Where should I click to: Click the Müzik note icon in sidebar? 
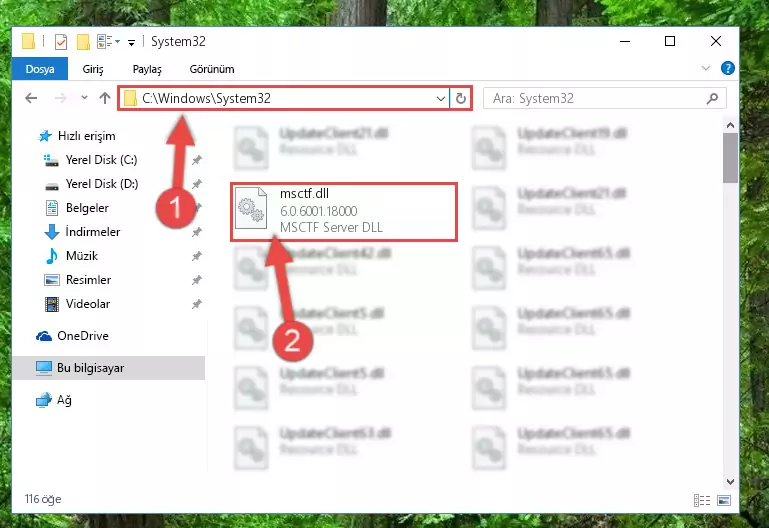click(51, 256)
